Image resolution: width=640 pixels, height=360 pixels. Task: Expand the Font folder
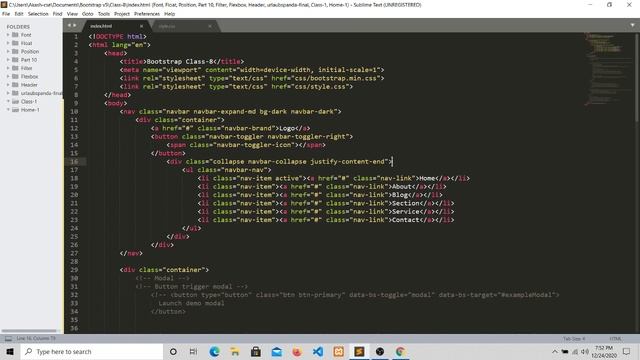pyautogui.click(x=8, y=35)
